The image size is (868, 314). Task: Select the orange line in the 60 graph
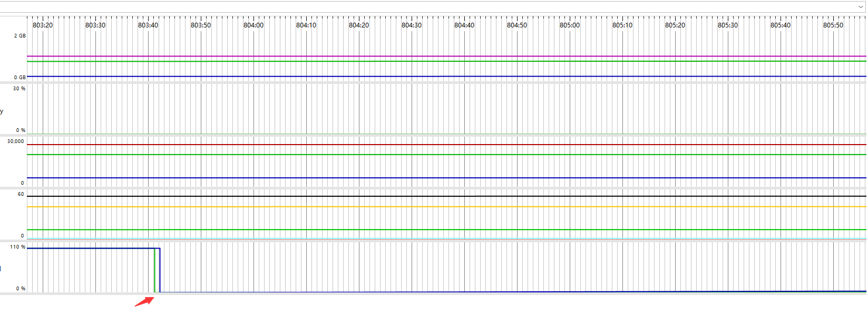point(446,206)
